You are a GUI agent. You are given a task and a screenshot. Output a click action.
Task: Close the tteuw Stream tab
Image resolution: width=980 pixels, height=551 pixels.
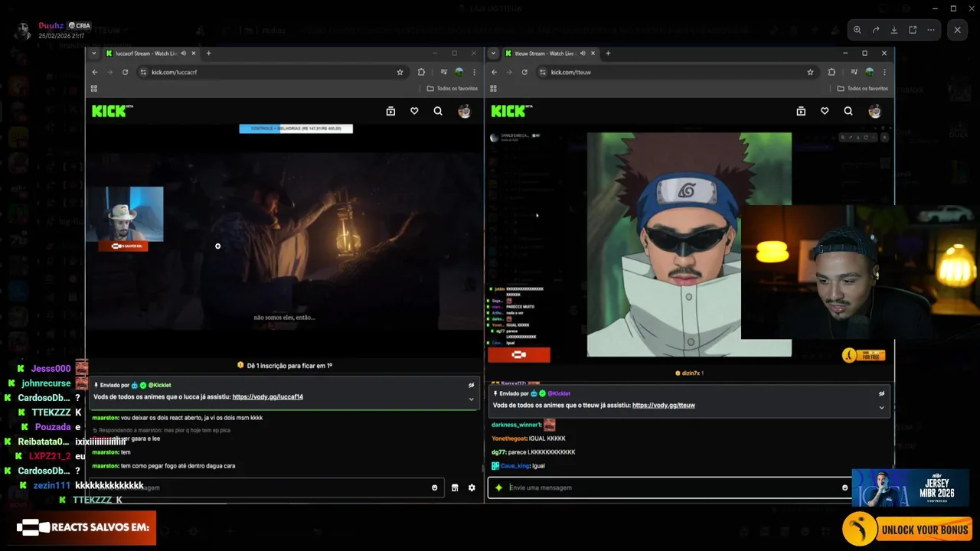point(593,54)
